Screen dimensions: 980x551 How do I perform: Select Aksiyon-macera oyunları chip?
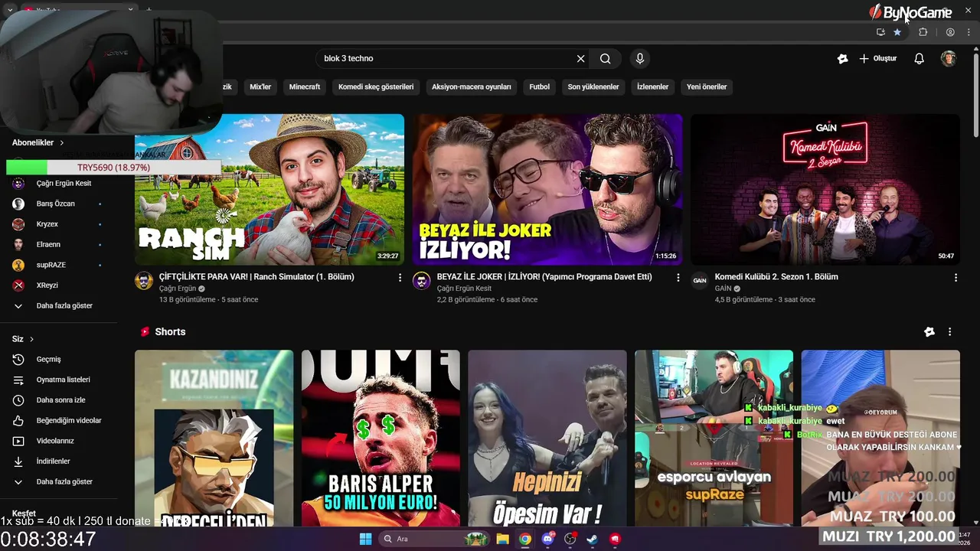[x=472, y=87]
